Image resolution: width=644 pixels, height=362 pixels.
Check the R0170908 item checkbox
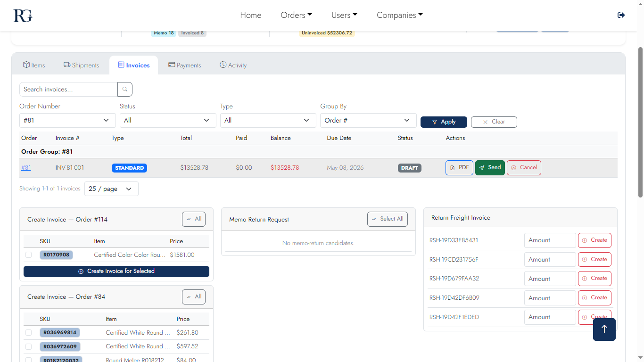pyautogui.click(x=28, y=255)
